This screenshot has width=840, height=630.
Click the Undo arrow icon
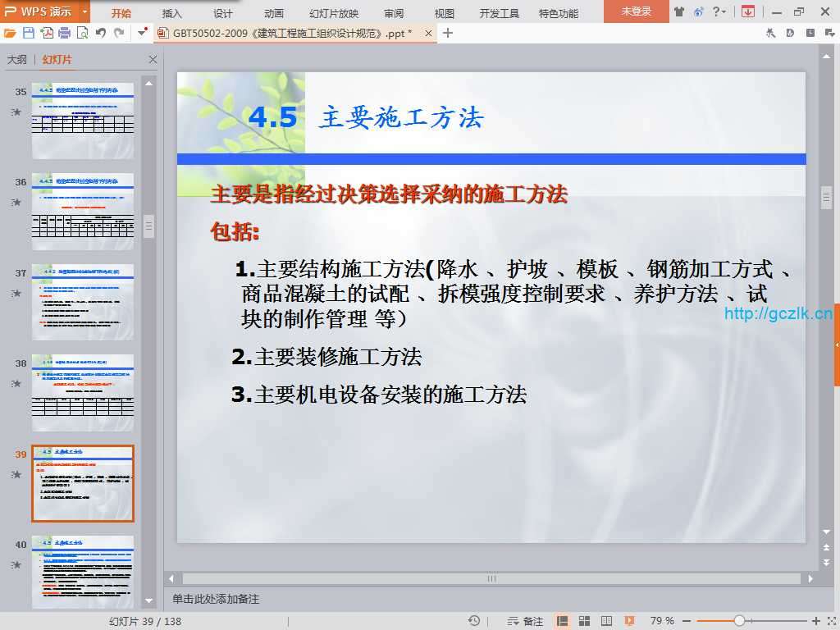101,33
